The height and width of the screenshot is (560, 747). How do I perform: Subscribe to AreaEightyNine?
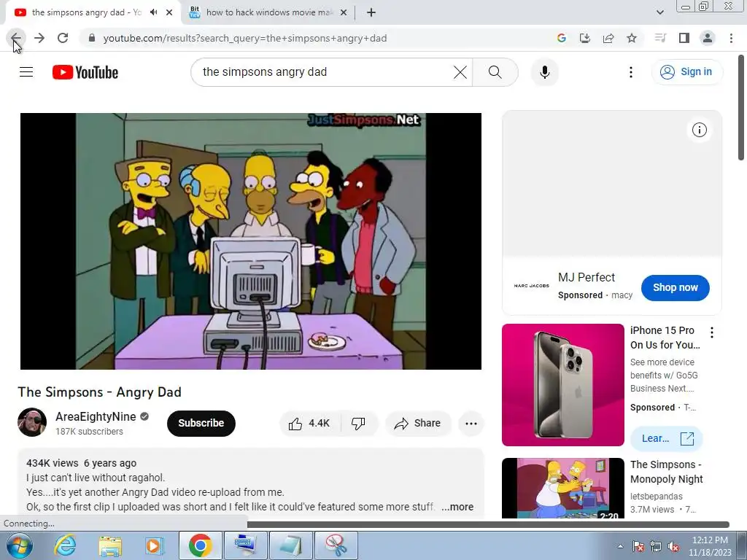201,423
